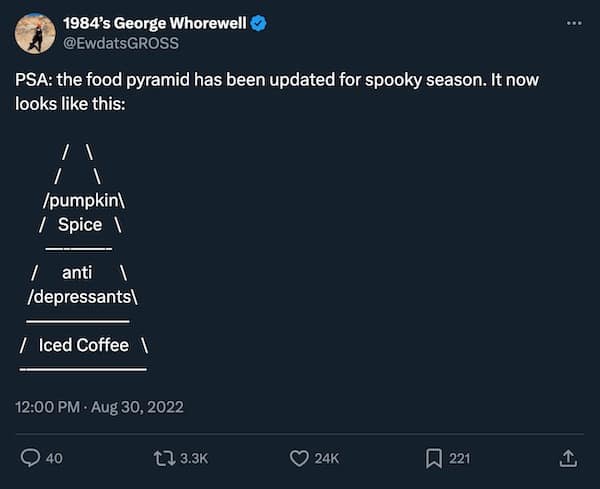Click the 40 replies count

tap(54, 458)
